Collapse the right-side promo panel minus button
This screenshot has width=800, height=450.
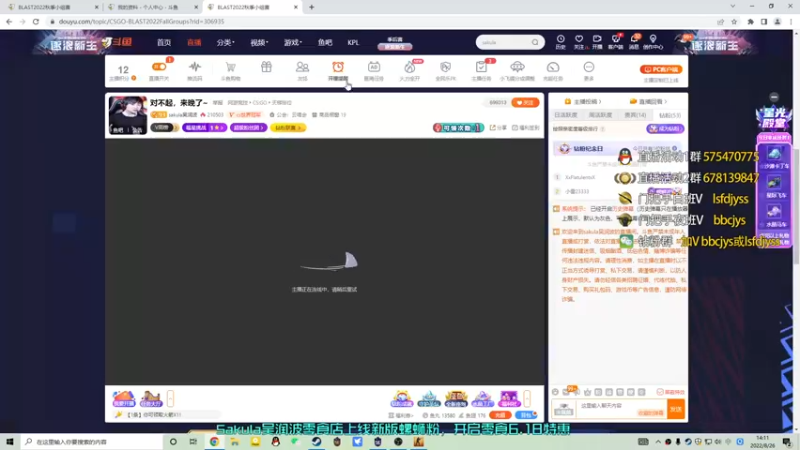[x=774, y=97]
